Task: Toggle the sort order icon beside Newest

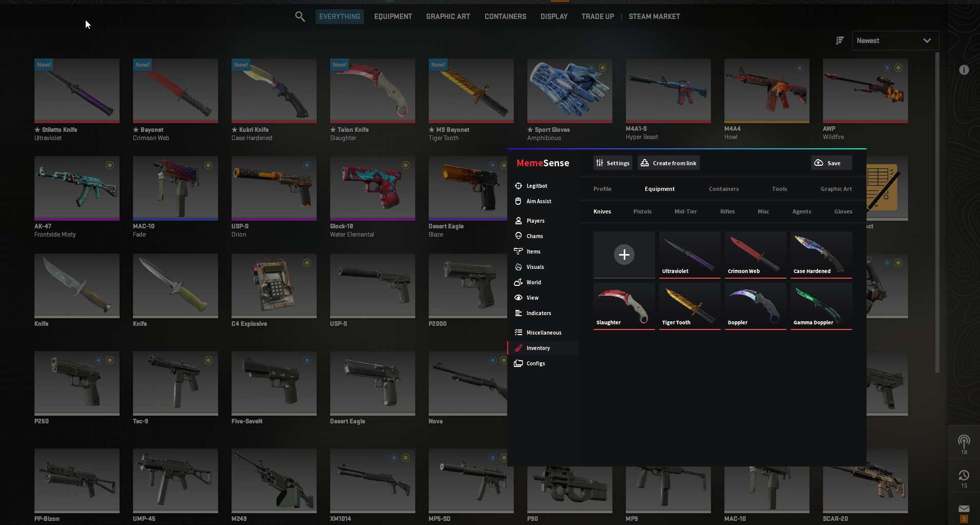Action: (840, 41)
